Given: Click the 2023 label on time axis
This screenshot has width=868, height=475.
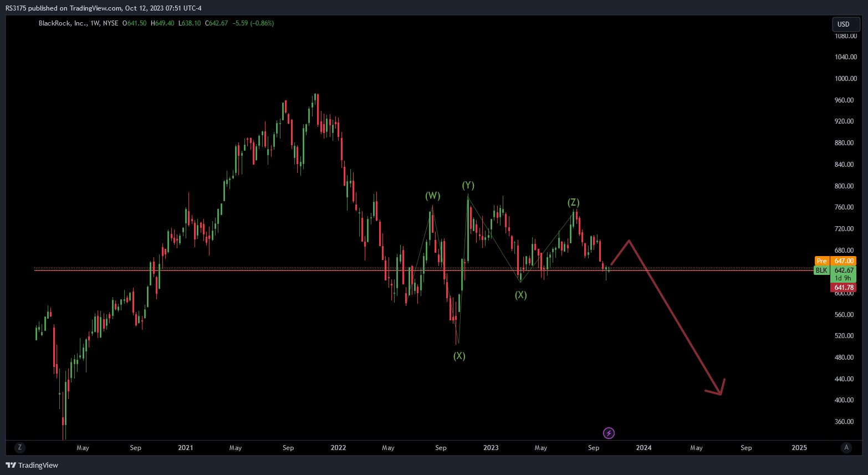Looking at the screenshot, I should click(x=491, y=447).
